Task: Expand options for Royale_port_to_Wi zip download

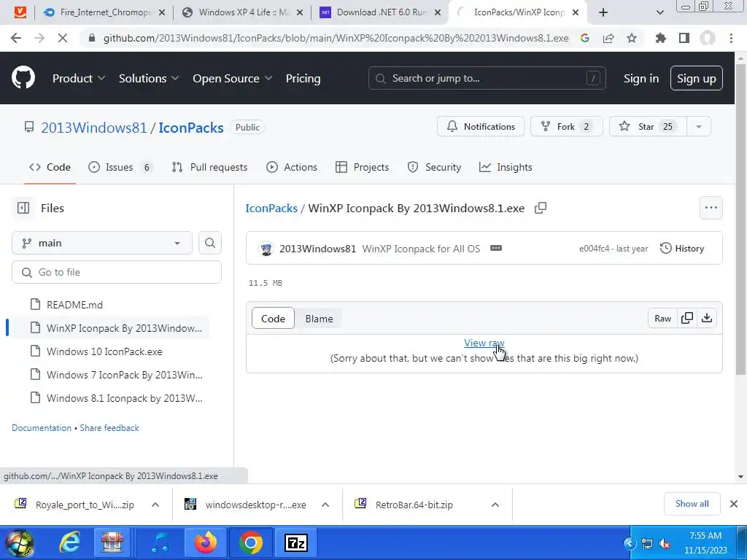Action: [155, 505]
